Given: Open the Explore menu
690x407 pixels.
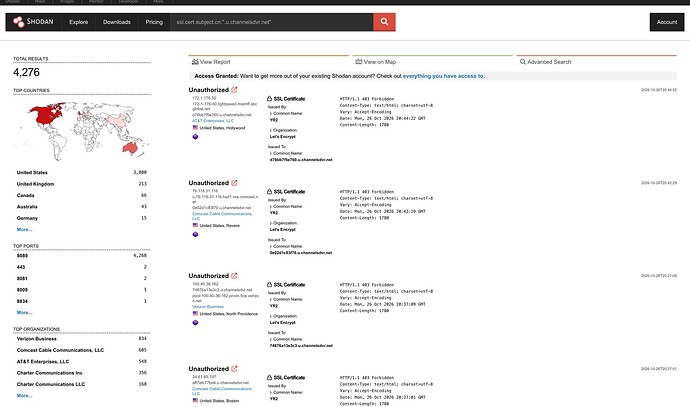Looking at the screenshot, I should (x=78, y=22).
